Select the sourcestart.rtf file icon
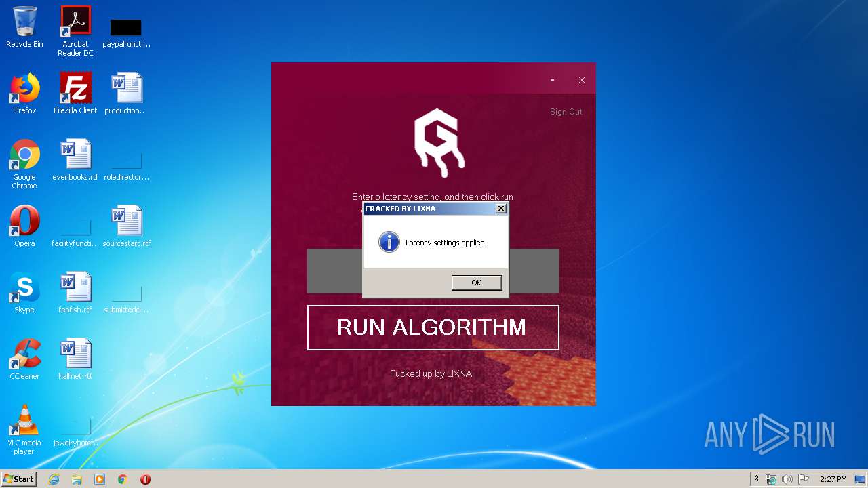Image resolution: width=868 pixels, height=488 pixels. [126, 226]
